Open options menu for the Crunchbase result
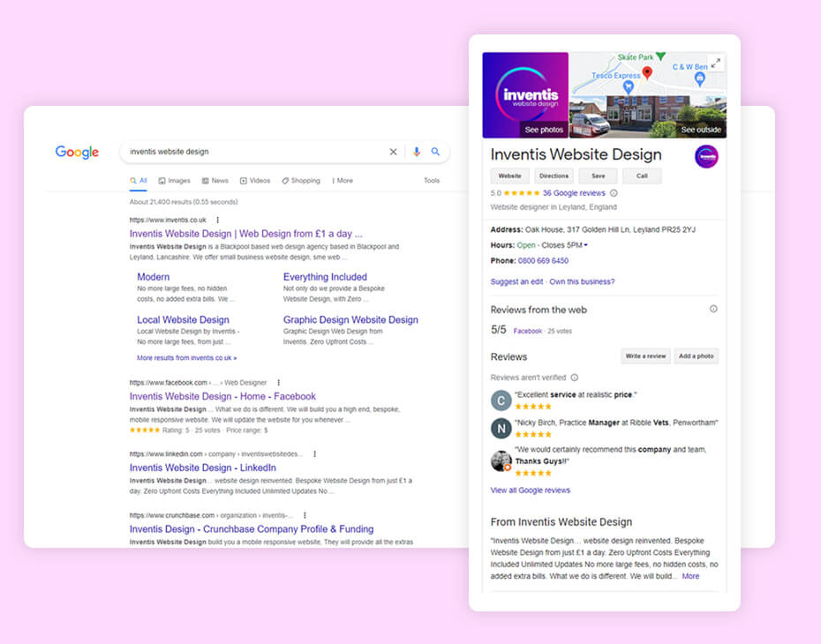Screen dimensions: 821x644 [305, 515]
